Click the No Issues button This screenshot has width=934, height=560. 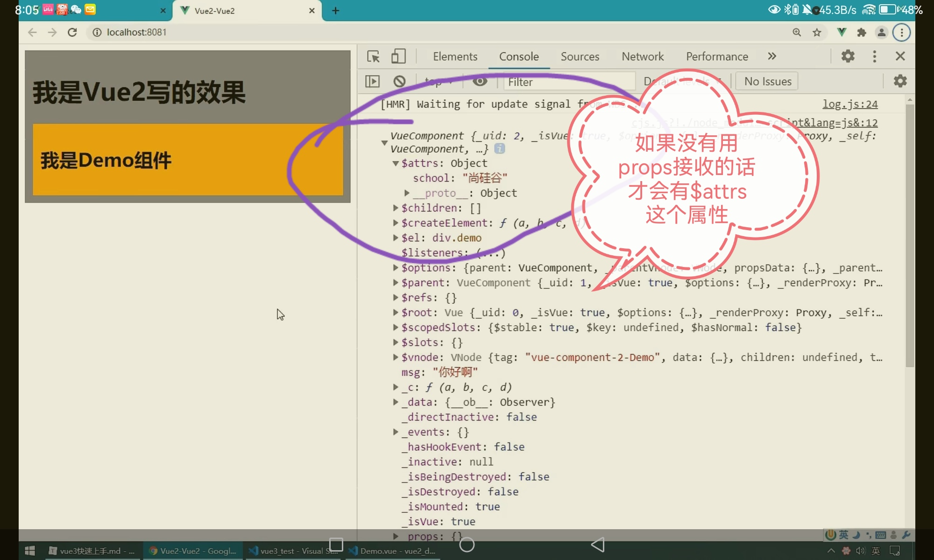pyautogui.click(x=767, y=82)
